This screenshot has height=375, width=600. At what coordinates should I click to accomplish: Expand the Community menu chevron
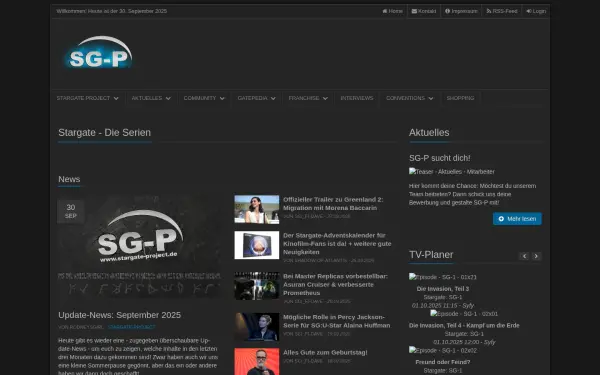pyautogui.click(x=222, y=98)
